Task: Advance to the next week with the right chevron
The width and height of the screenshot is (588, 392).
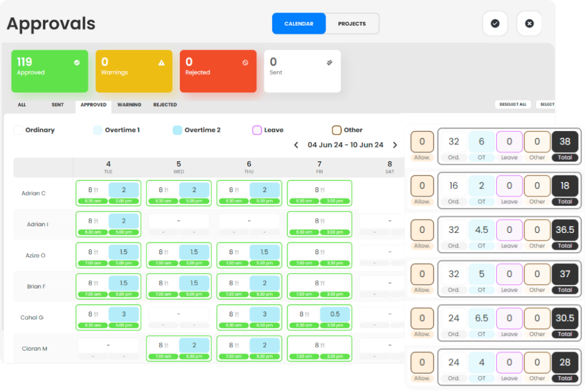Action: 394,145
